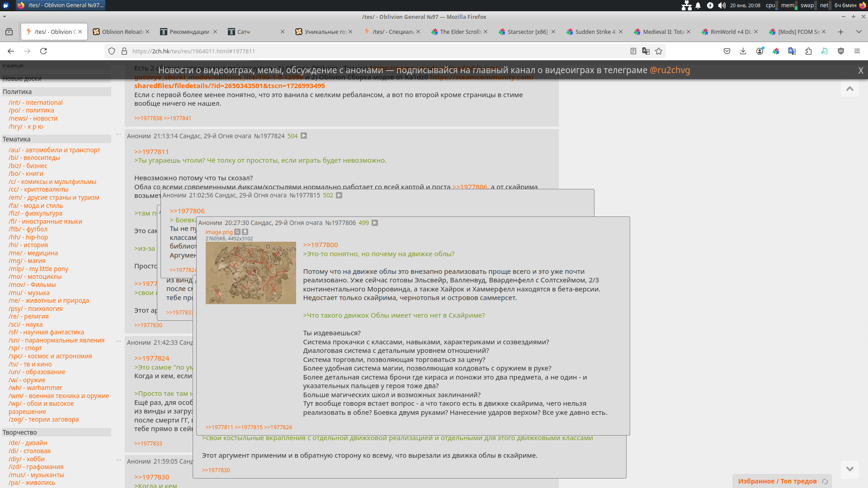Open the uBlock Origin extension icon
Viewport: 868px width, 488px height.
pyautogui.click(x=841, y=51)
